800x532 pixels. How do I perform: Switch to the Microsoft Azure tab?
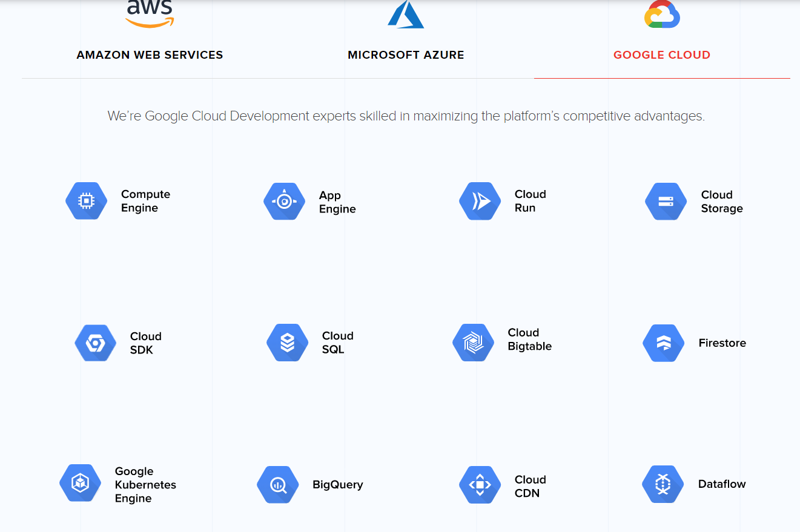[406, 55]
